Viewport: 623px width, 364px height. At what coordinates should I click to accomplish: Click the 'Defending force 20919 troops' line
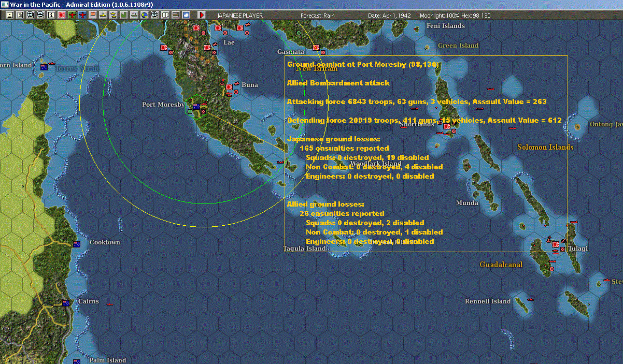click(424, 120)
